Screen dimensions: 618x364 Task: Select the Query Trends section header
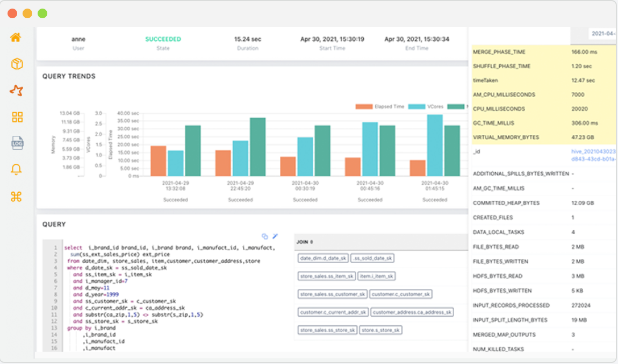(69, 76)
